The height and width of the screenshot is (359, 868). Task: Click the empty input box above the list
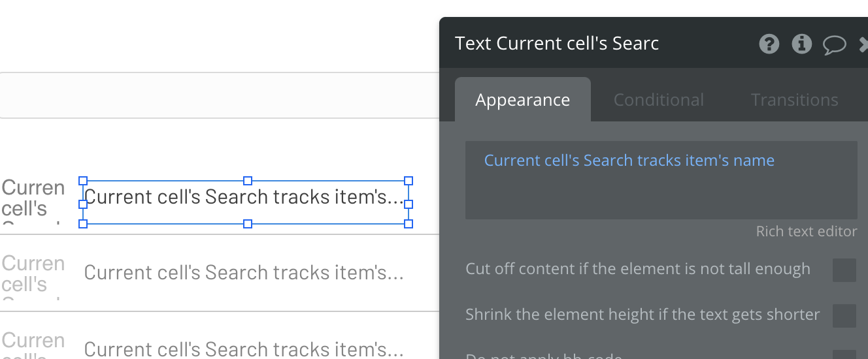(x=219, y=95)
